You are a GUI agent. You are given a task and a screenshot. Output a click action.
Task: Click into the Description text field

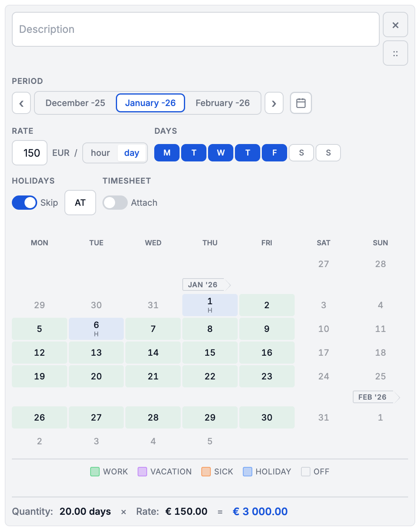tap(195, 29)
